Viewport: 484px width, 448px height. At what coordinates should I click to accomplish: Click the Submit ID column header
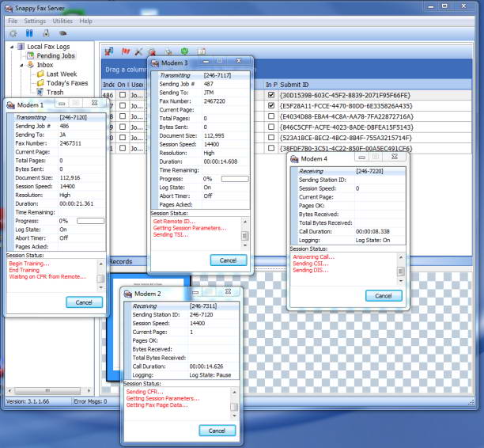[376, 85]
